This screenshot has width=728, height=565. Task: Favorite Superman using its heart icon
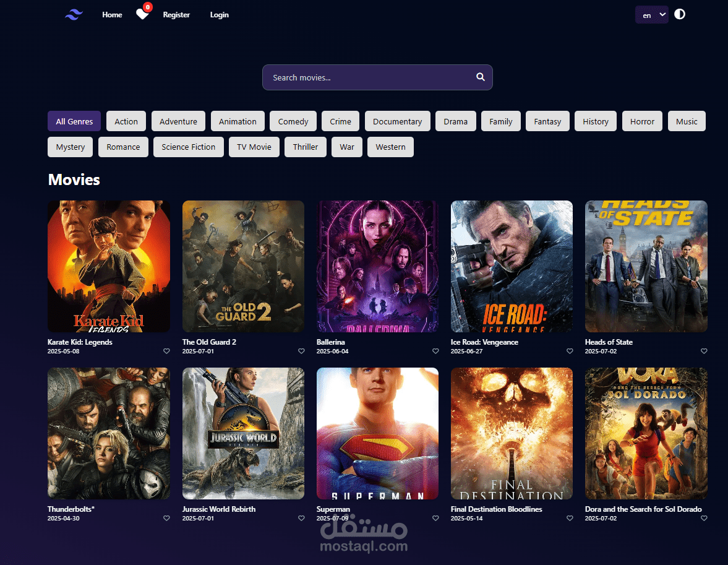(435, 518)
